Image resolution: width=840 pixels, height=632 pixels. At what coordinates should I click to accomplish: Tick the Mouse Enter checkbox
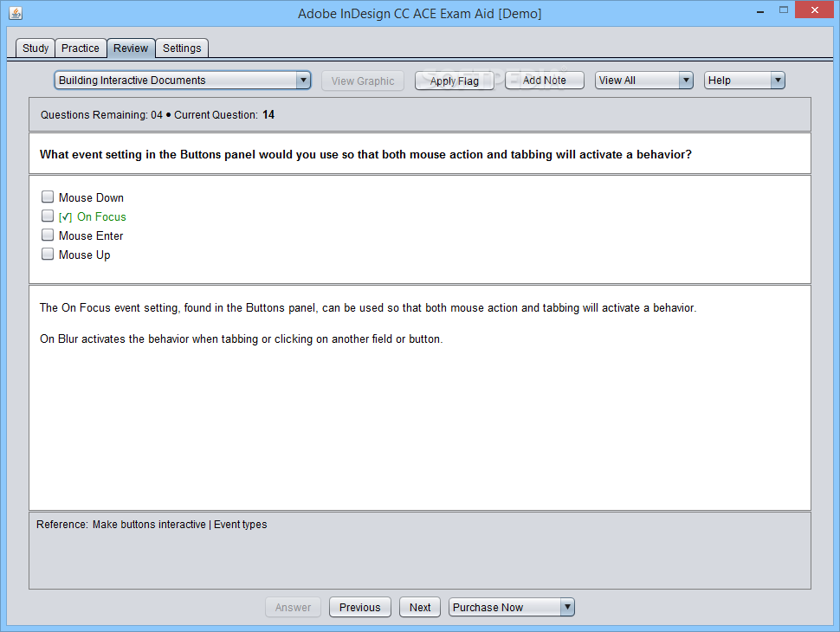[48, 235]
